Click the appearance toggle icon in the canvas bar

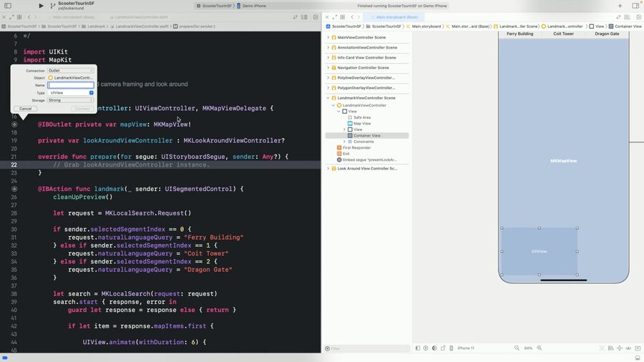coord(434,348)
